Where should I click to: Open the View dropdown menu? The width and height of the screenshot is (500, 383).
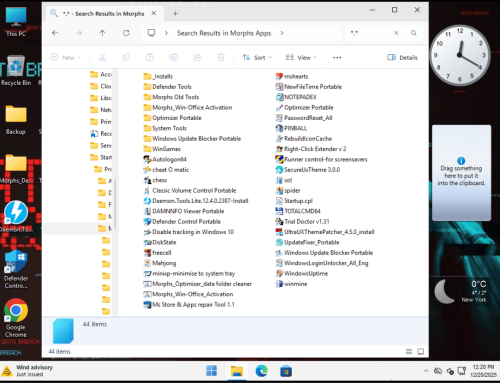click(301, 57)
